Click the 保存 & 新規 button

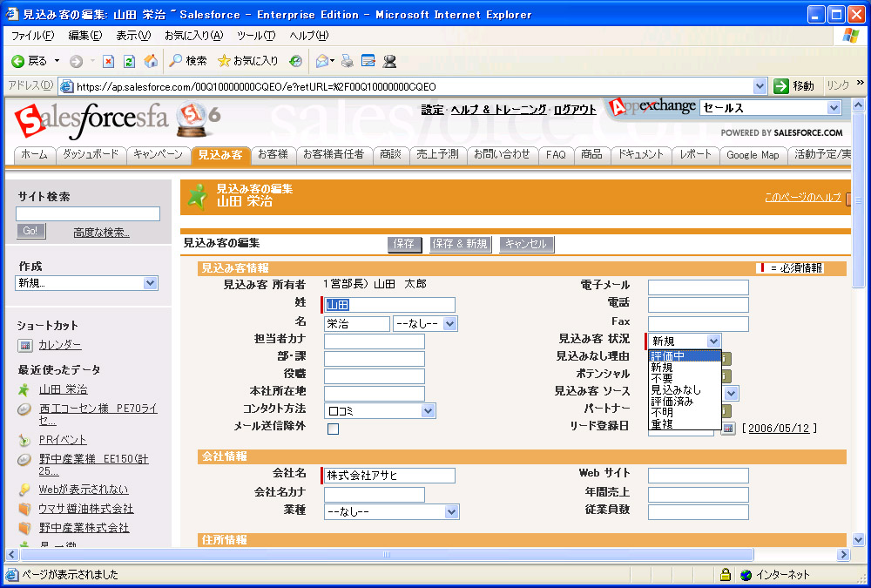(460, 244)
